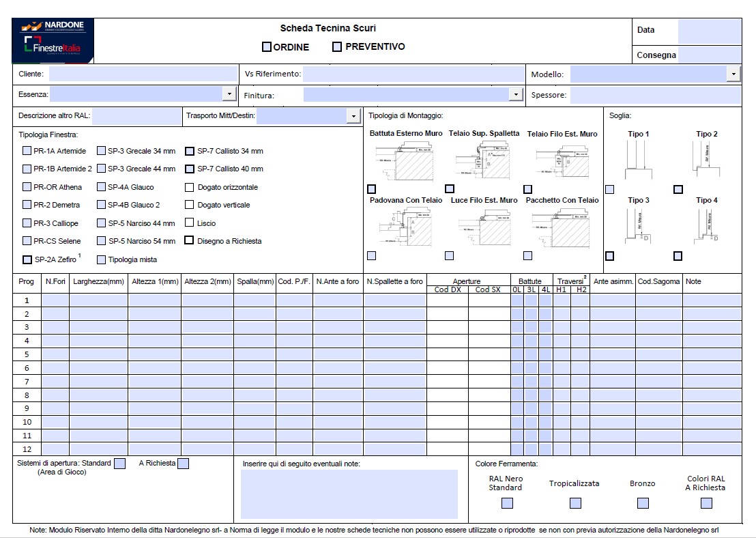Tick checkbox under Telaio Sup. Spalletta diagram
The height and width of the screenshot is (538, 756).
(450, 188)
